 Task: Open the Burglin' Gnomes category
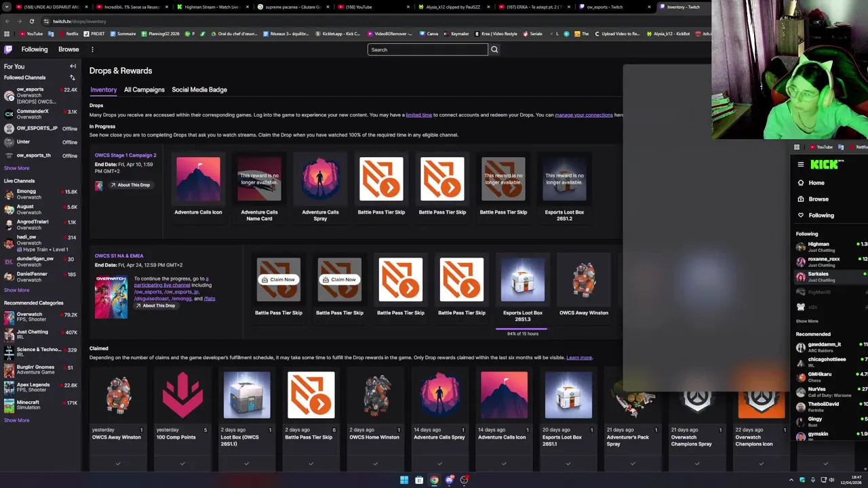pyautogui.click(x=41, y=369)
